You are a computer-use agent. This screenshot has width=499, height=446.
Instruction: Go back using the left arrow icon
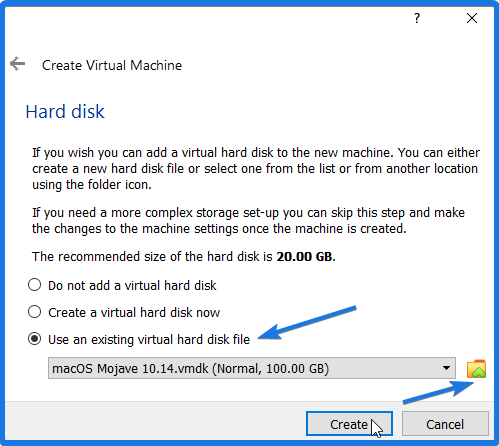(x=17, y=64)
